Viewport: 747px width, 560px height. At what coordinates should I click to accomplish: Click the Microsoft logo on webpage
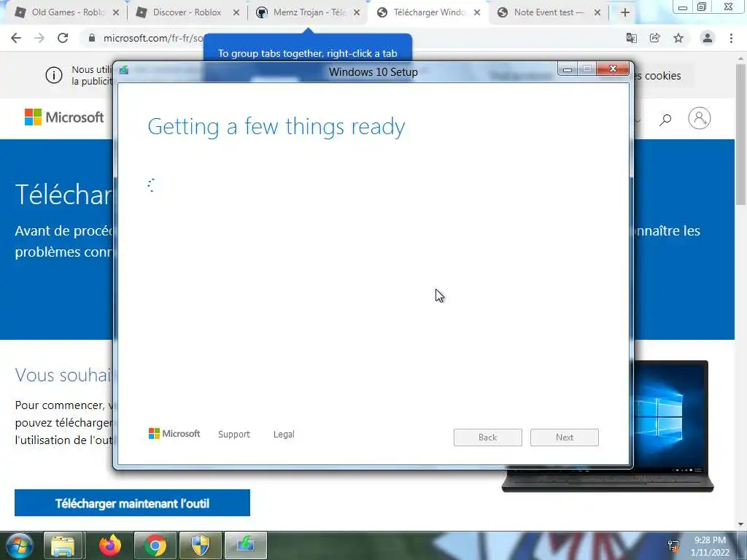pos(64,117)
